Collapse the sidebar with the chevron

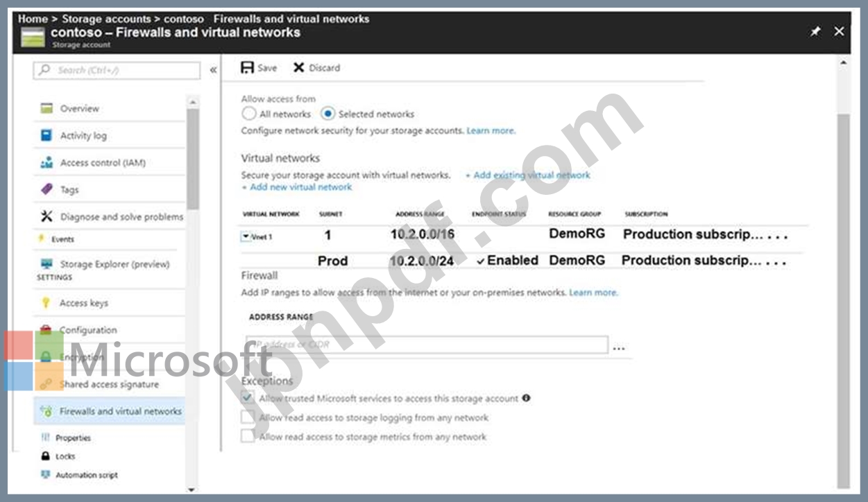click(x=213, y=70)
